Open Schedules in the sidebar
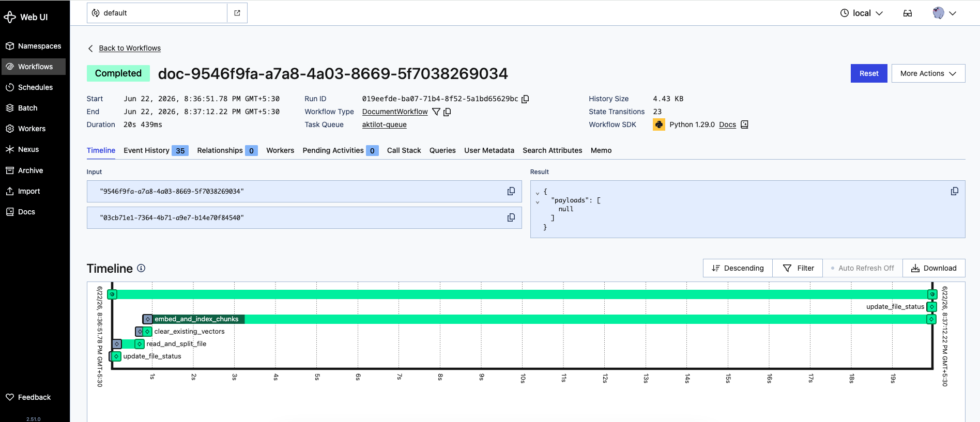Image resolution: width=980 pixels, height=422 pixels. point(34,87)
